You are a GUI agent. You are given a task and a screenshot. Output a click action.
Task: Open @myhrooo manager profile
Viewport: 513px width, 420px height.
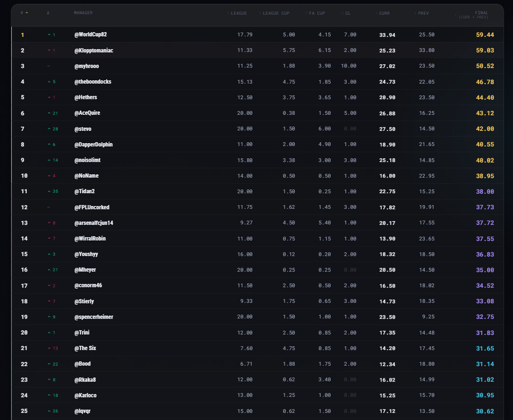(x=87, y=66)
